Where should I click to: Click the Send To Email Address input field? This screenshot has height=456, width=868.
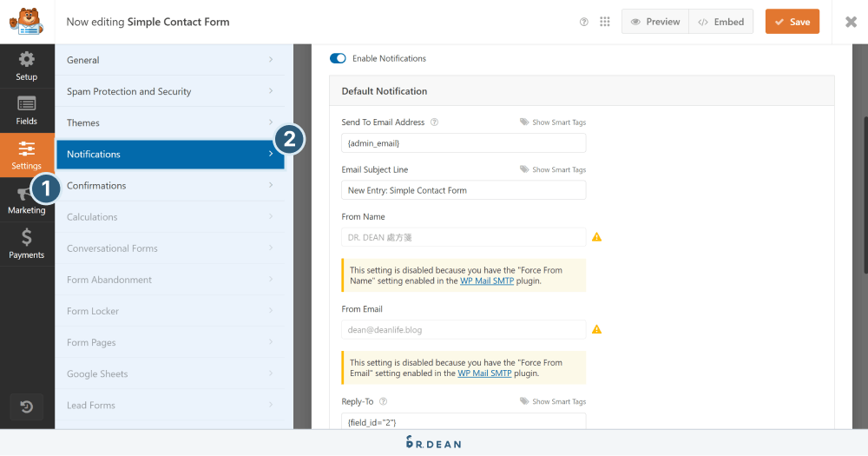tap(464, 143)
